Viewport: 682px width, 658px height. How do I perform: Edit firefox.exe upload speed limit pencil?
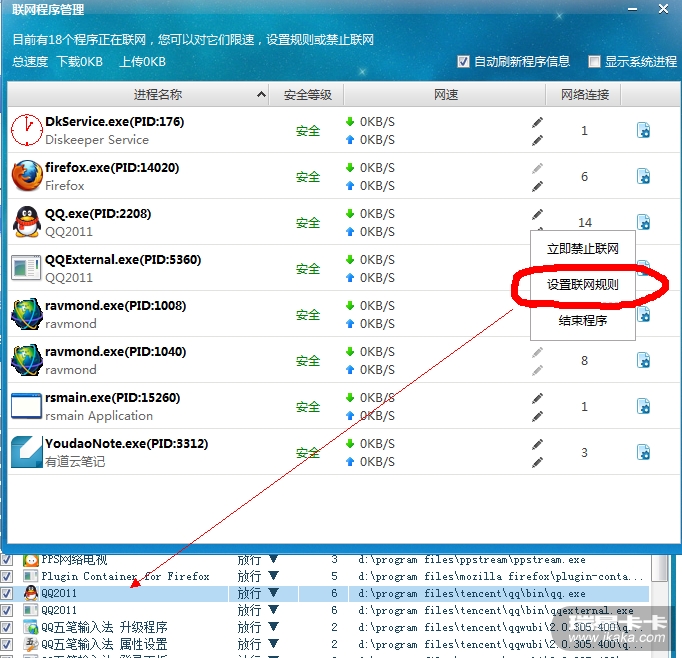point(537,187)
